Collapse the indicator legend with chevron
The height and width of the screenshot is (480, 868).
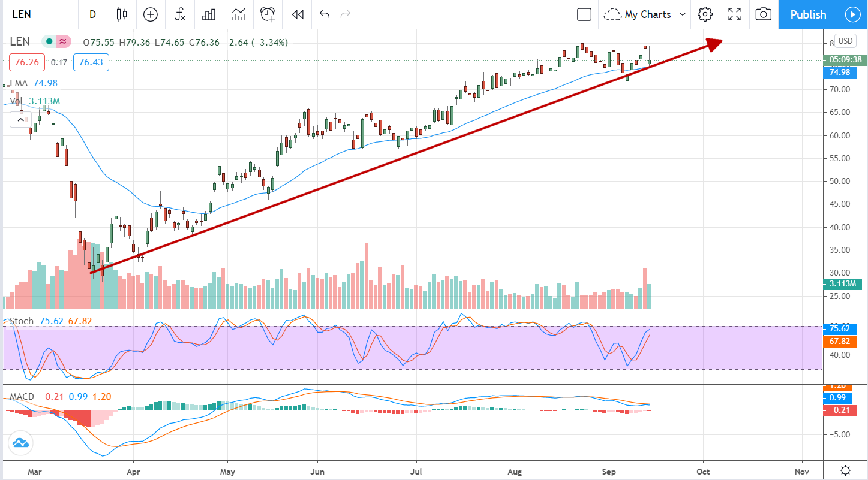pyautogui.click(x=20, y=120)
